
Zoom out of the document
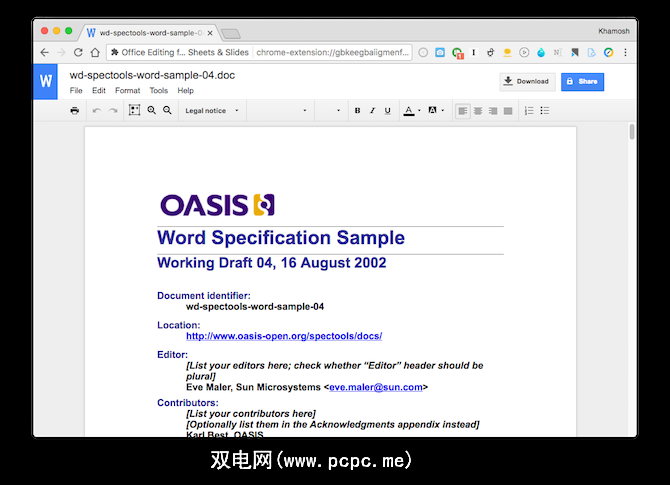(167, 110)
